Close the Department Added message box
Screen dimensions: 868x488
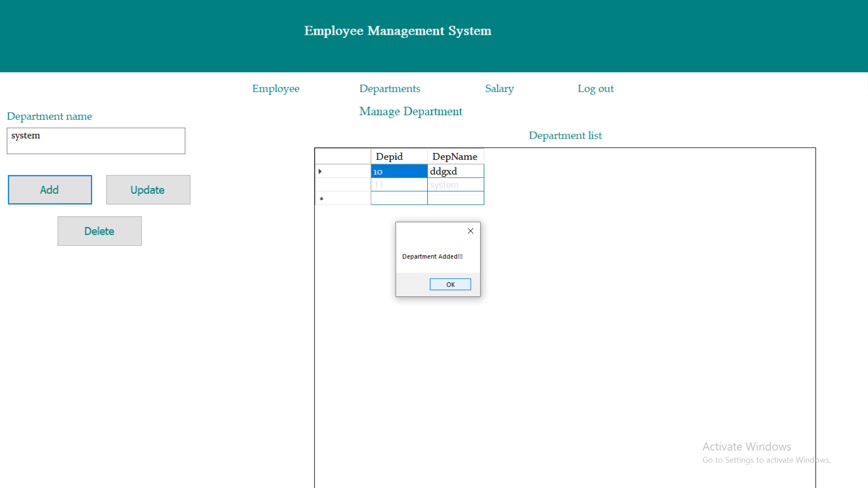point(470,231)
